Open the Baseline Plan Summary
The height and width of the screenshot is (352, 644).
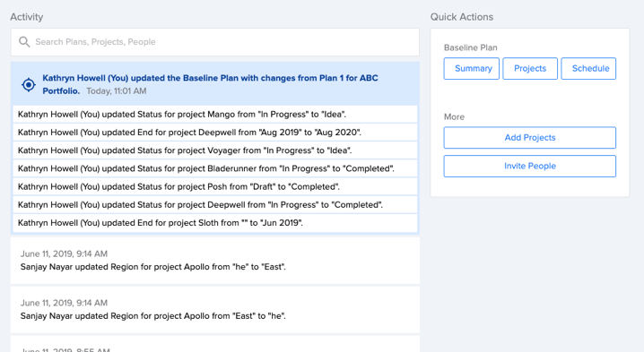472,68
